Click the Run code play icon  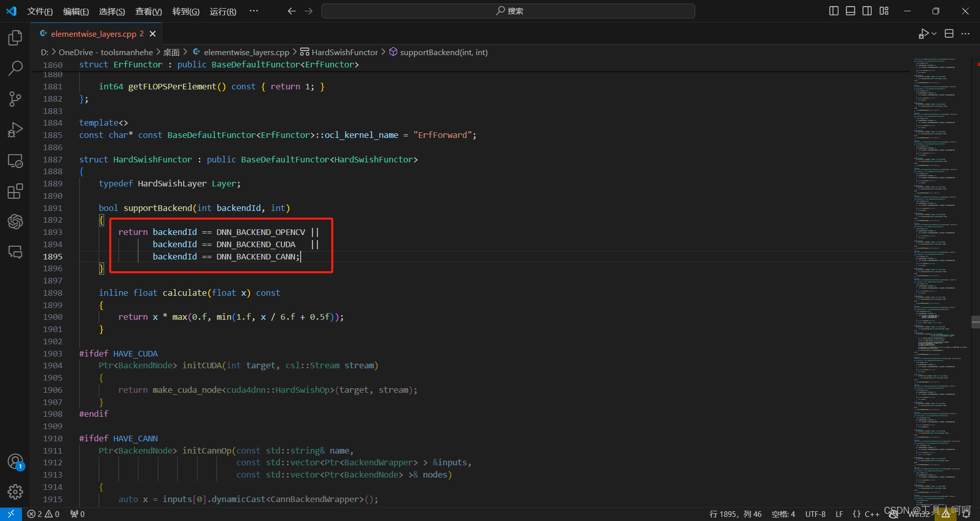[x=923, y=34]
